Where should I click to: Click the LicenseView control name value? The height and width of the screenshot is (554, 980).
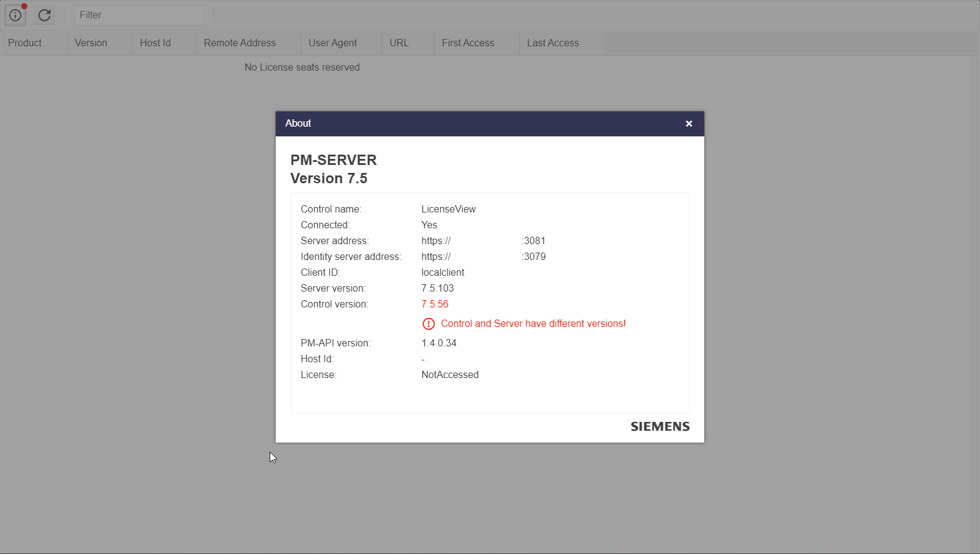pyautogui.click(x=449, y=209)
